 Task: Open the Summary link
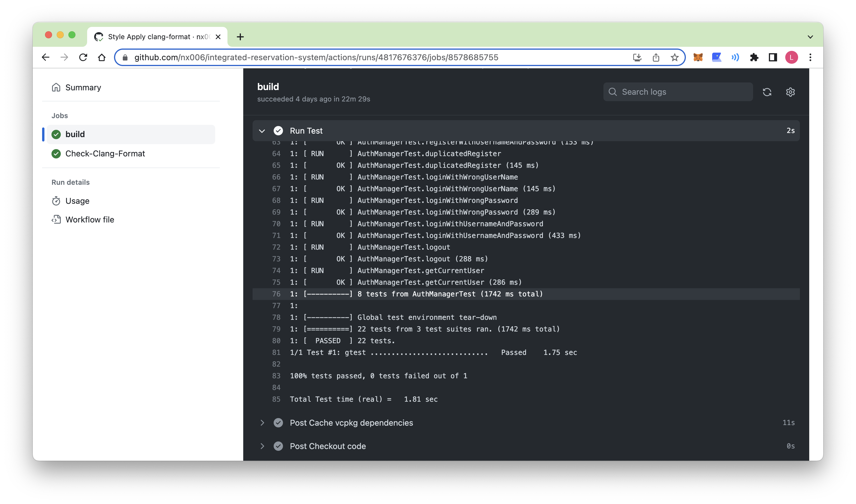click(83, 87)
